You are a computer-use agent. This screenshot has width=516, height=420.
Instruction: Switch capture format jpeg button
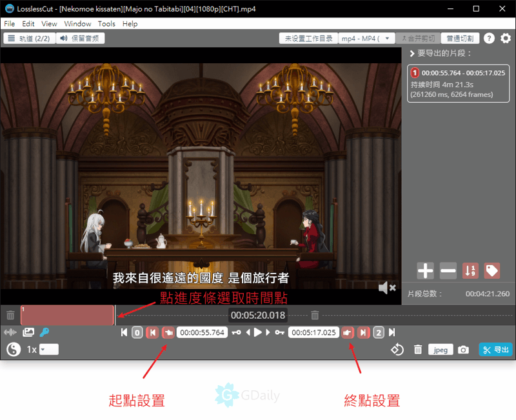tap(441, 350)
